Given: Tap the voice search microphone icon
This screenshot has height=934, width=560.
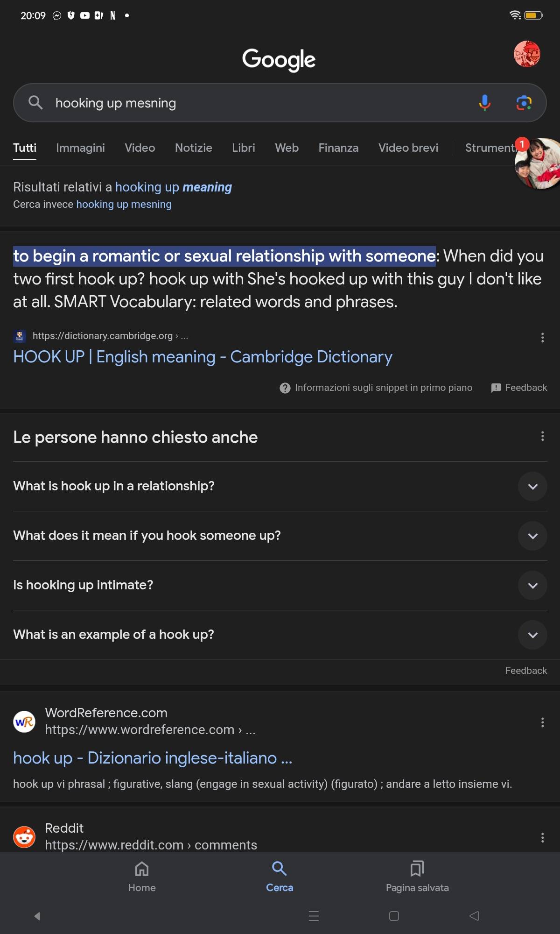Looking at the screenshot, I should point(485,103).
